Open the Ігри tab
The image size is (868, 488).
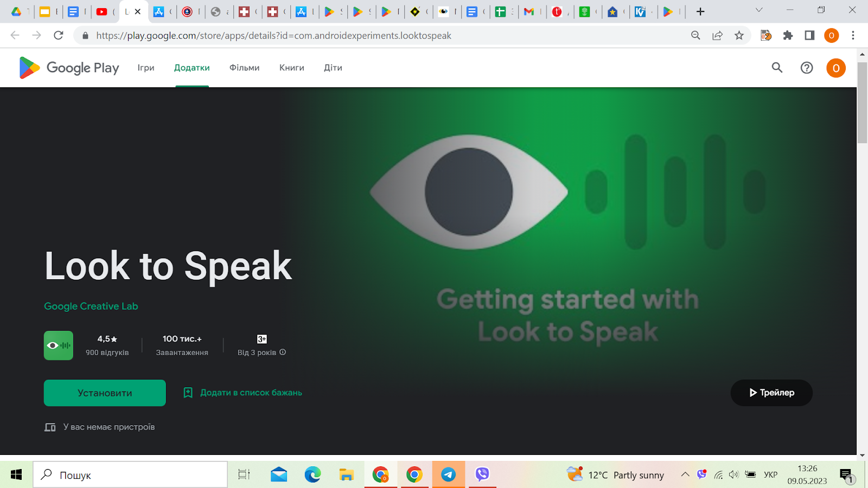[x=146, y=68]
